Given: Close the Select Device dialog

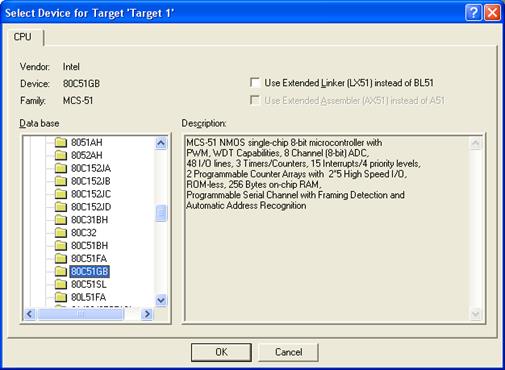Looking at the screenshot, I should [492, 13].
